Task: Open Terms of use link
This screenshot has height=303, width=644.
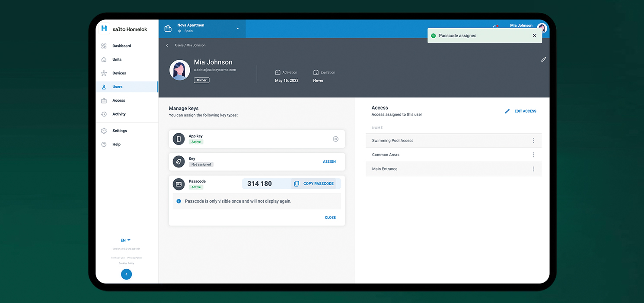Action: pos(118,258)
